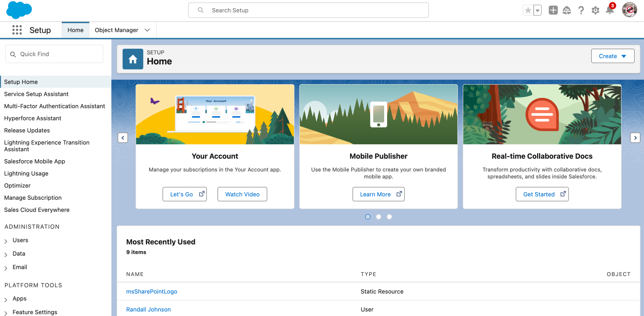Select the second carousel dot
This screenshot has width=644, height=316.
click(x=379, y=217)
